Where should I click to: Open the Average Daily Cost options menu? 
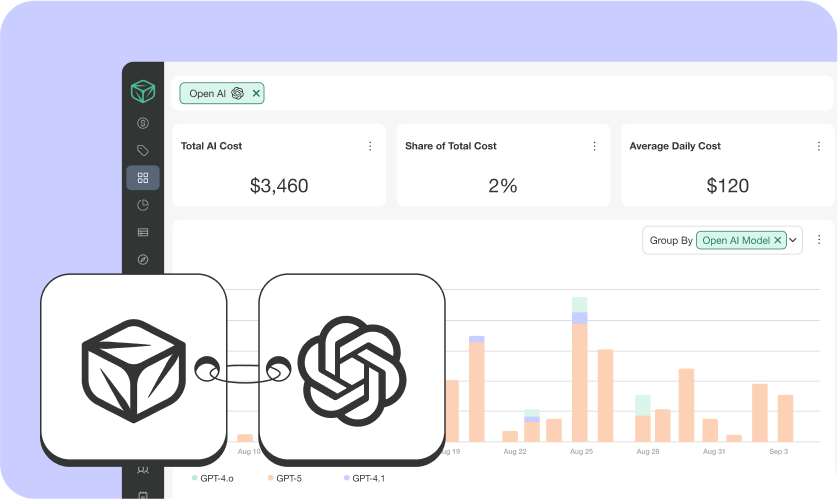point(818,146)
